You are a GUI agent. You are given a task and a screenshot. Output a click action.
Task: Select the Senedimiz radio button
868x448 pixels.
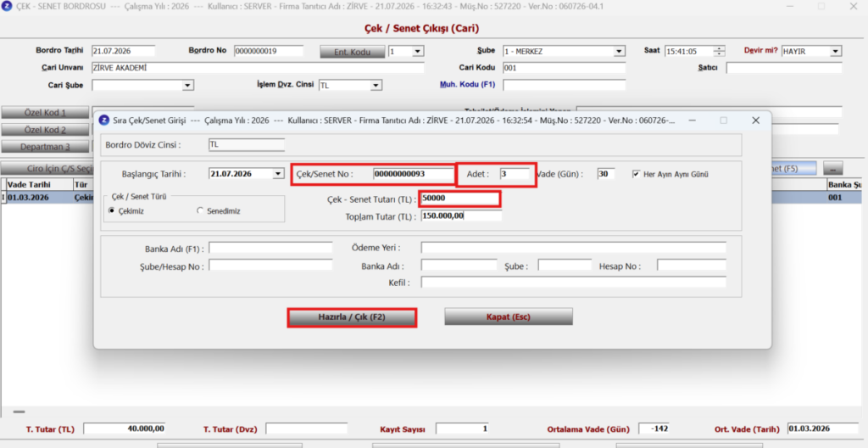point(200,210)
